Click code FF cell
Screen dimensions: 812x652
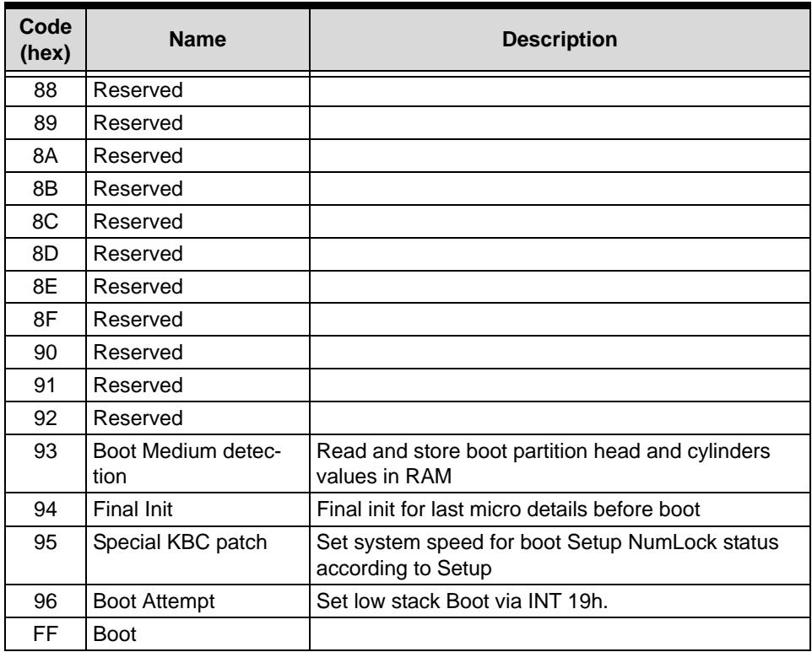(45, 634)
